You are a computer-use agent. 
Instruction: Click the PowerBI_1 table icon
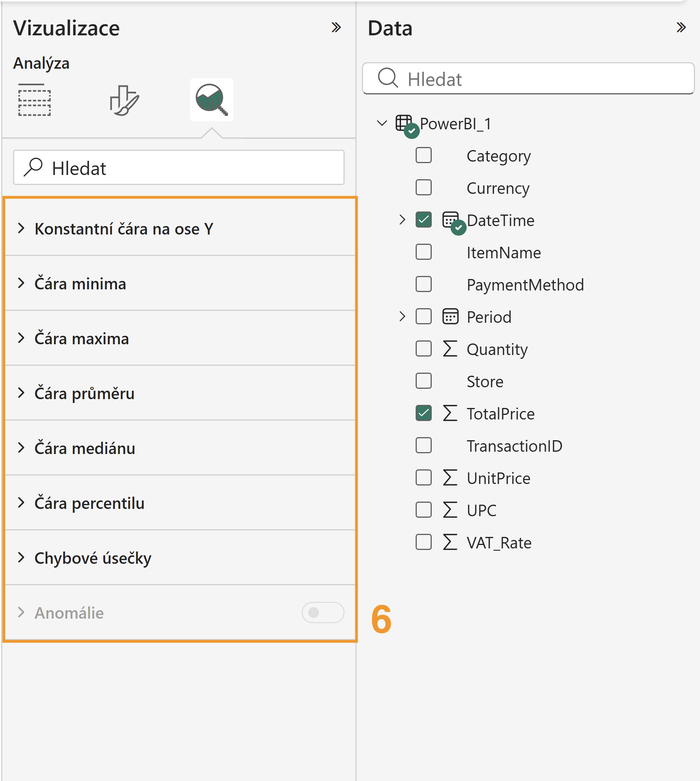(404, 124)
